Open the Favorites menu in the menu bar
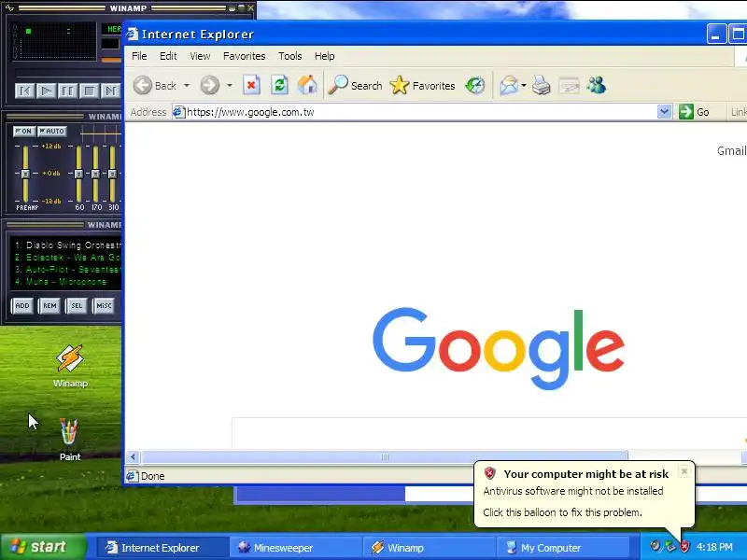Viewport: 747px width, 560px height. 245,56
